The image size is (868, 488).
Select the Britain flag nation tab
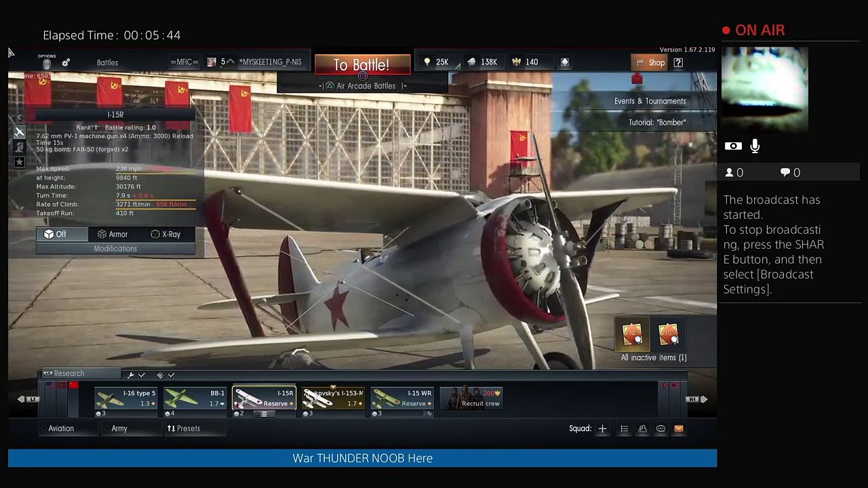(663, 386)
